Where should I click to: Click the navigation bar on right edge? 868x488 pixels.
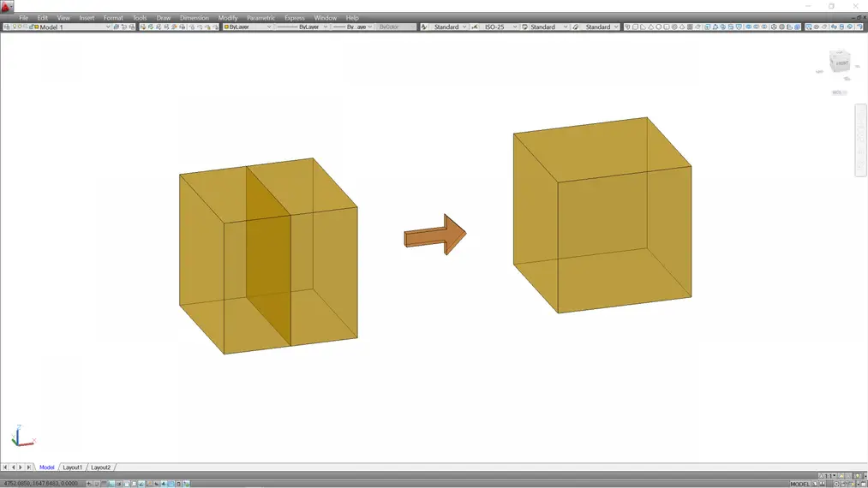coord(860,140)
